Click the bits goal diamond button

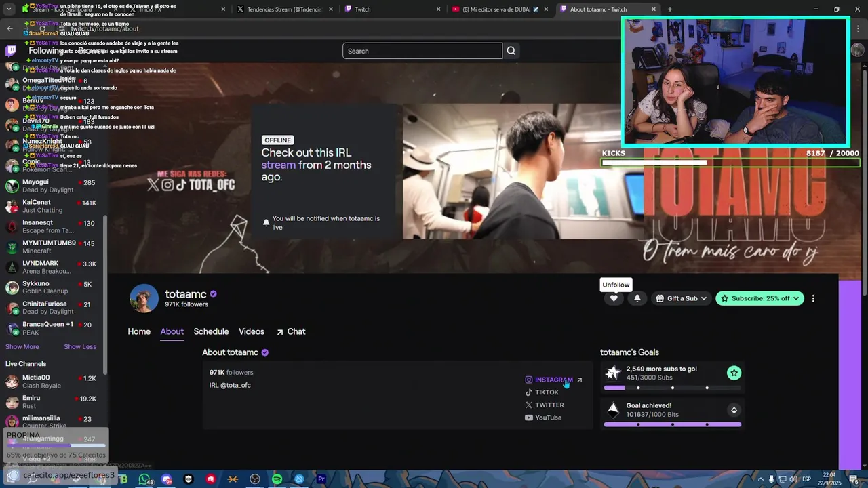point(734,409)
